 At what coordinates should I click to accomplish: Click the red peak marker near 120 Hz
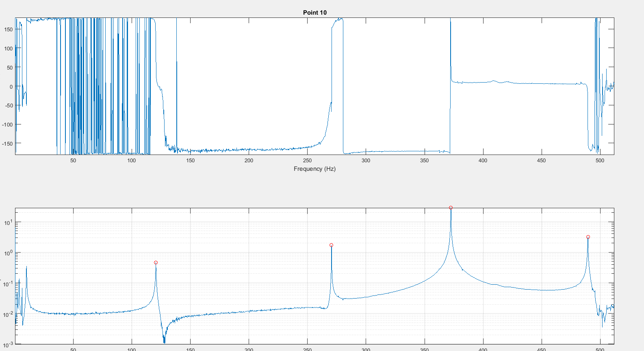156,263
